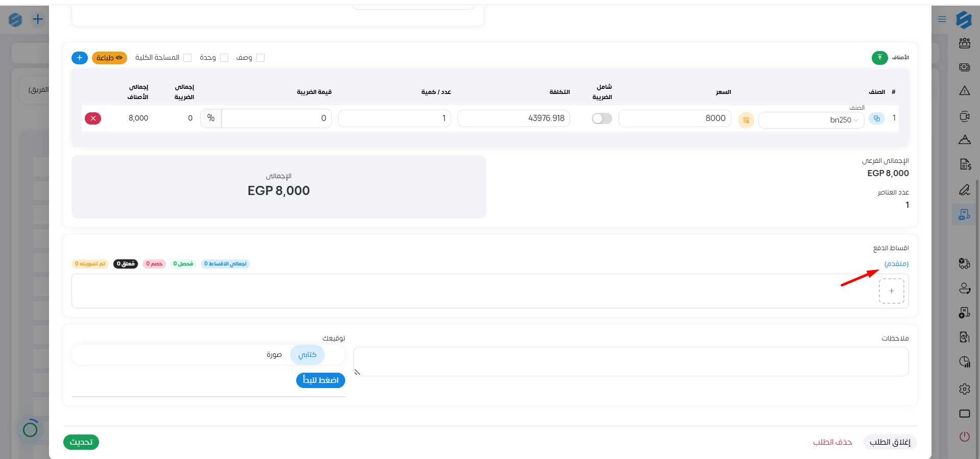Click the blue copy icon beside bn250
The height and width of the screenshot is (459, 980).
(876, 118)
